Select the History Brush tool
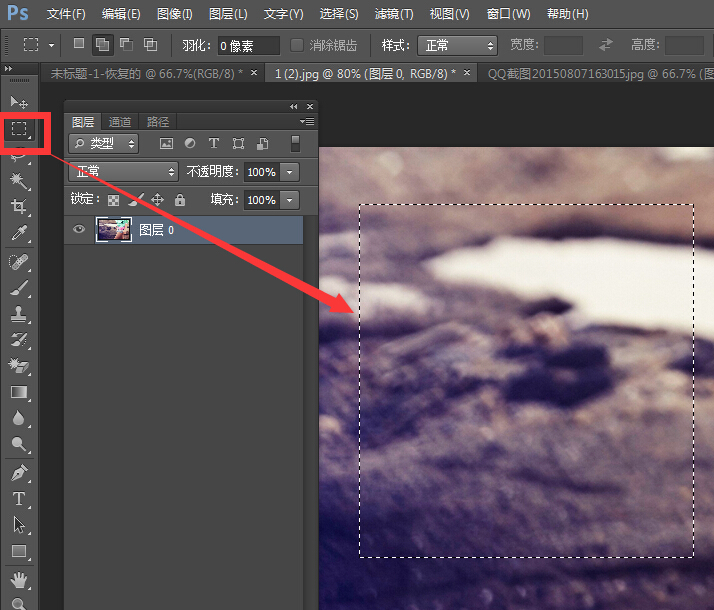 [19, 340]
